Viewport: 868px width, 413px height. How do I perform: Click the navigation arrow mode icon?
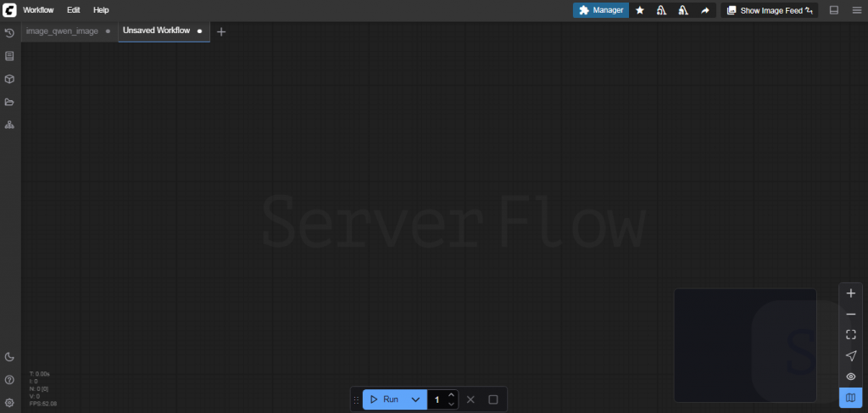tap(851, 356)
